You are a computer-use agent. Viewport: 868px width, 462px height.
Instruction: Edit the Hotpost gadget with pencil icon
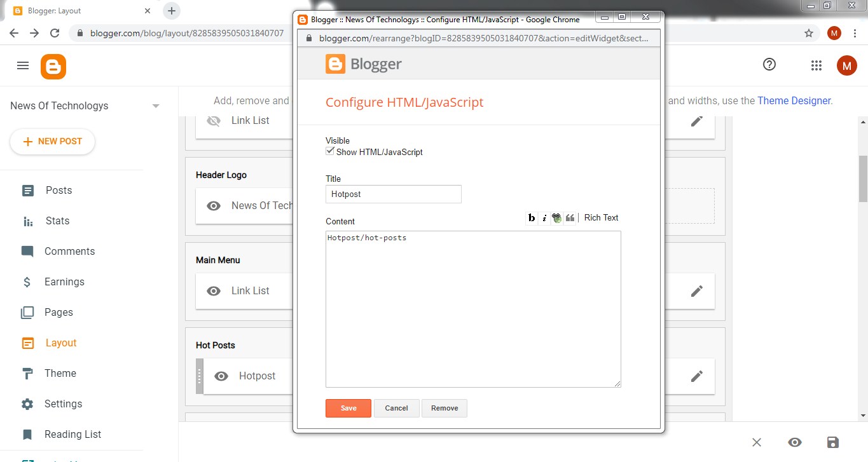pos(697,376)
